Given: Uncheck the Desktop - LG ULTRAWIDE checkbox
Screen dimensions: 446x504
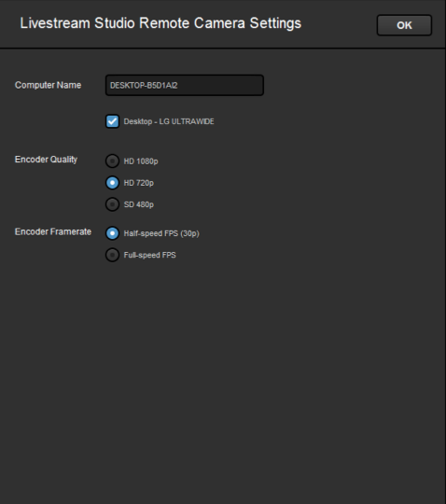Looking at the screenshot, I should pyautogui.click(x=112, y=121).
